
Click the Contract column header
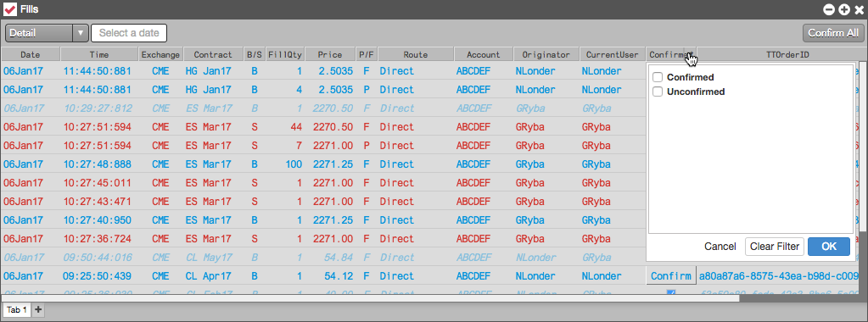213,55
